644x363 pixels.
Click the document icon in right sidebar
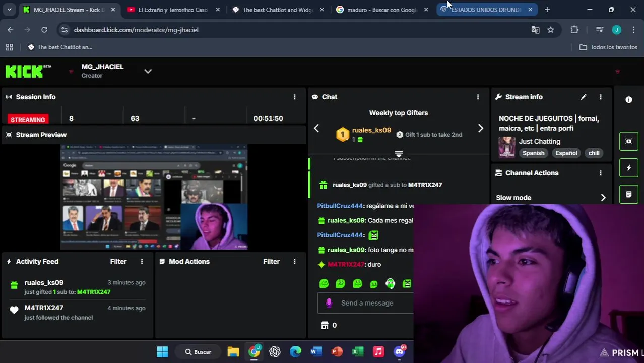[x=629, y=194]
